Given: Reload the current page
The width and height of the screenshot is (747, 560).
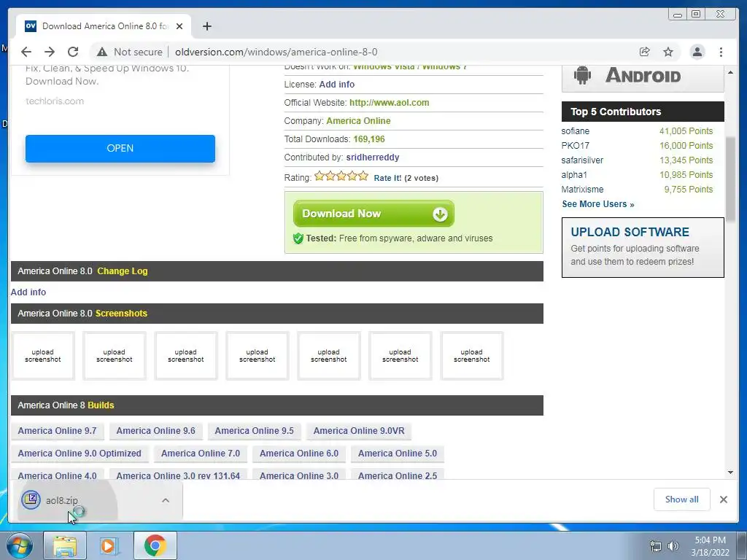Looking at the screenshot, I should click(x=73, y=52).
